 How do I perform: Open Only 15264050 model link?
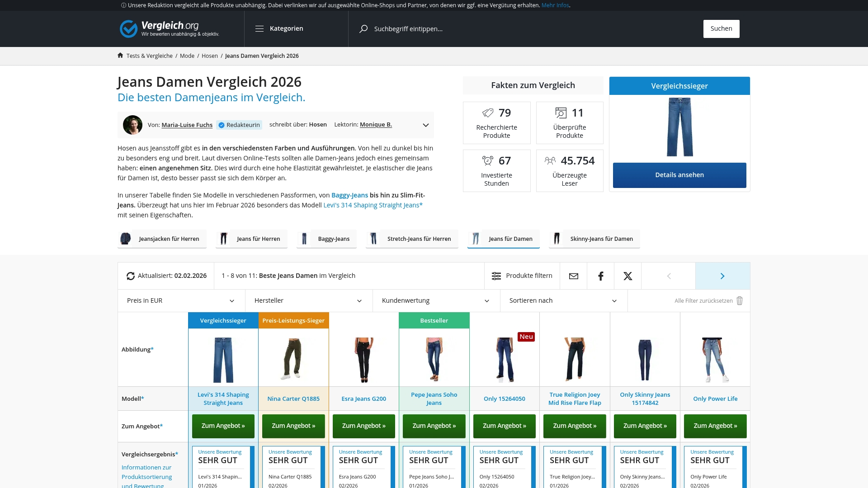(x=505, y=399)
